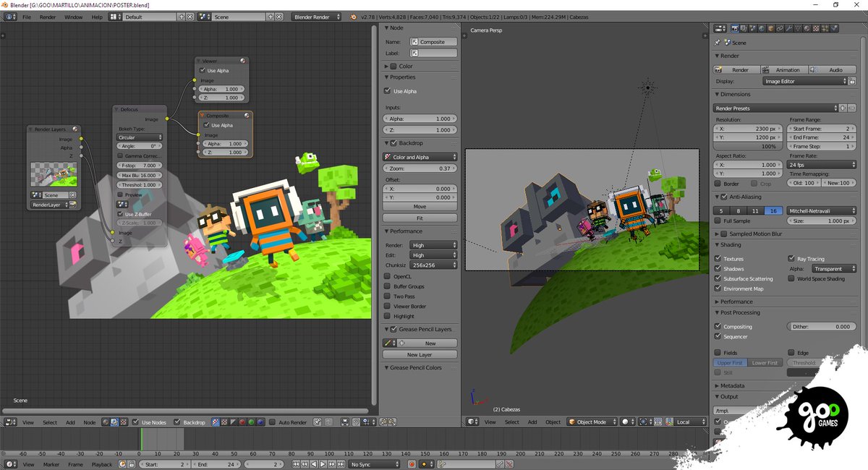Open the Render context tab in Properties
The height and width of the screenshot is (470, 868).
click(735, 29)
